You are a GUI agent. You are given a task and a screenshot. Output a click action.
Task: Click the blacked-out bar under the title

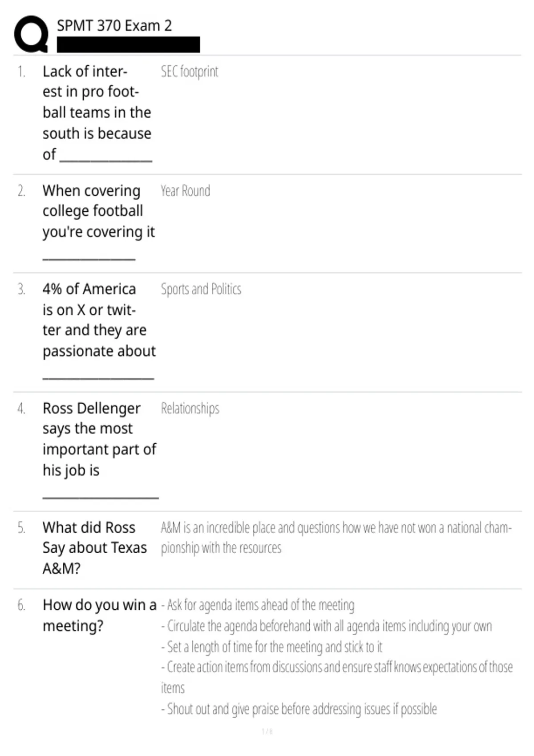pyautogui.click(x=128, y=45)
